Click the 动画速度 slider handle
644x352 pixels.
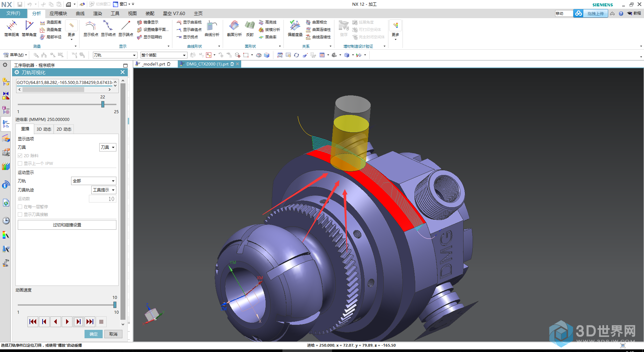pos(115,305)
